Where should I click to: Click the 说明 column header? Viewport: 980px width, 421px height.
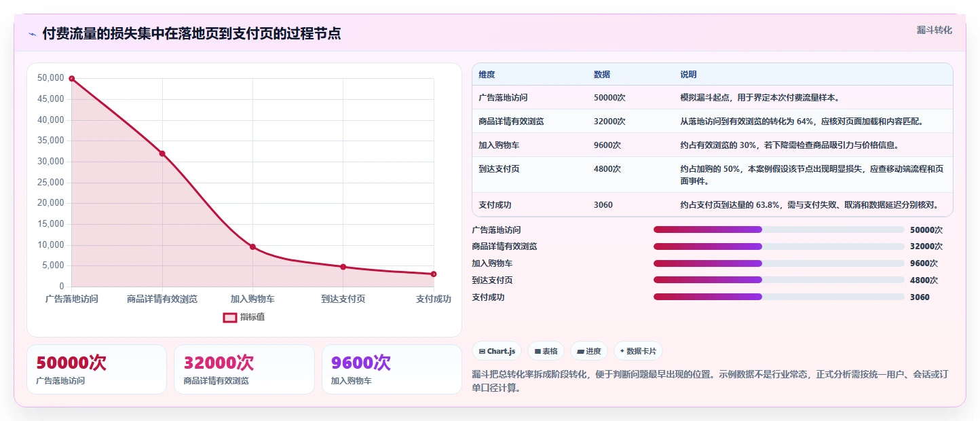point(688,75)
